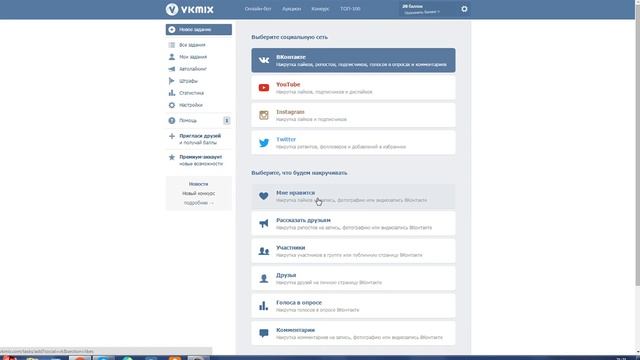Click the Помощь question mark icon
This screenshot has height=360, width=640.
tap(172, 120)
